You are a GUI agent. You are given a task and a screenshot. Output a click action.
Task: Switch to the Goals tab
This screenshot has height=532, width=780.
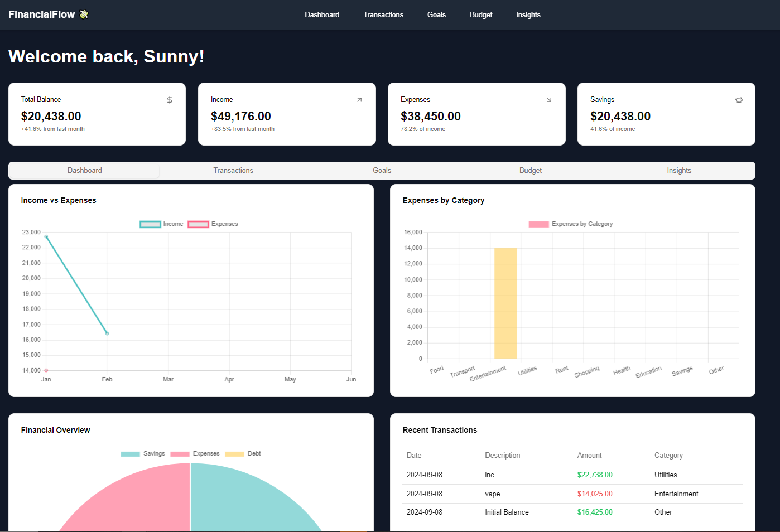point(382,170)
